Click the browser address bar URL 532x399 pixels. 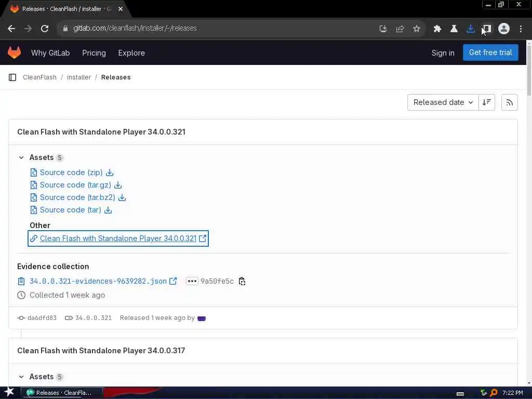click(x=135, y=29)
